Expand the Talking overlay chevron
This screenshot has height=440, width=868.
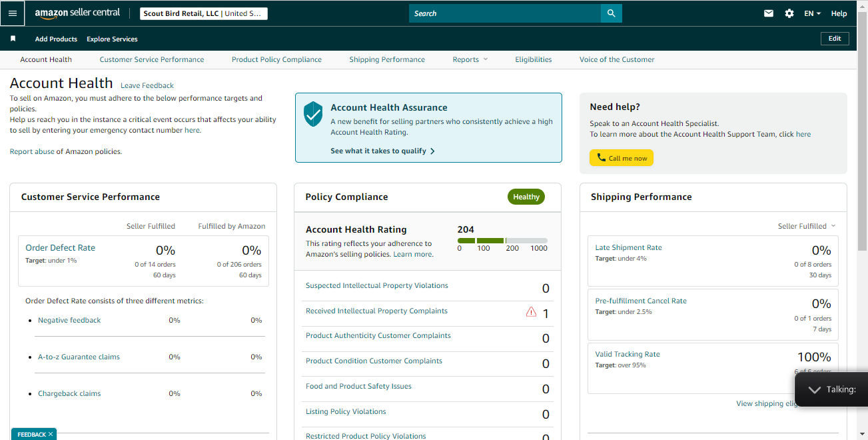pos(813,389)
